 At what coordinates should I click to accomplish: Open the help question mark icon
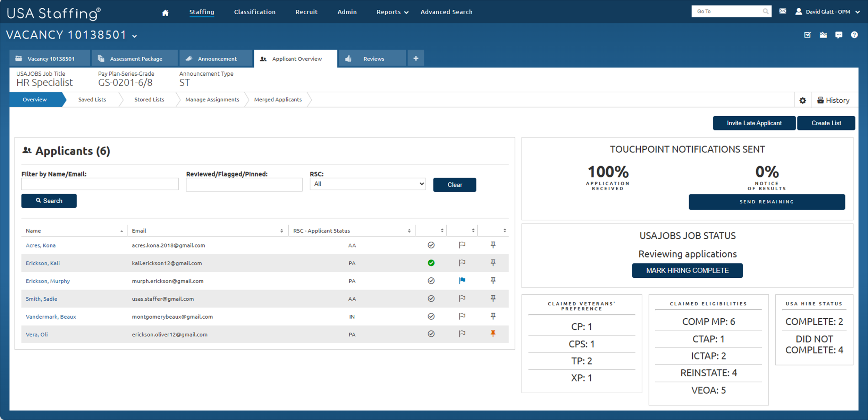click(854, 35)
